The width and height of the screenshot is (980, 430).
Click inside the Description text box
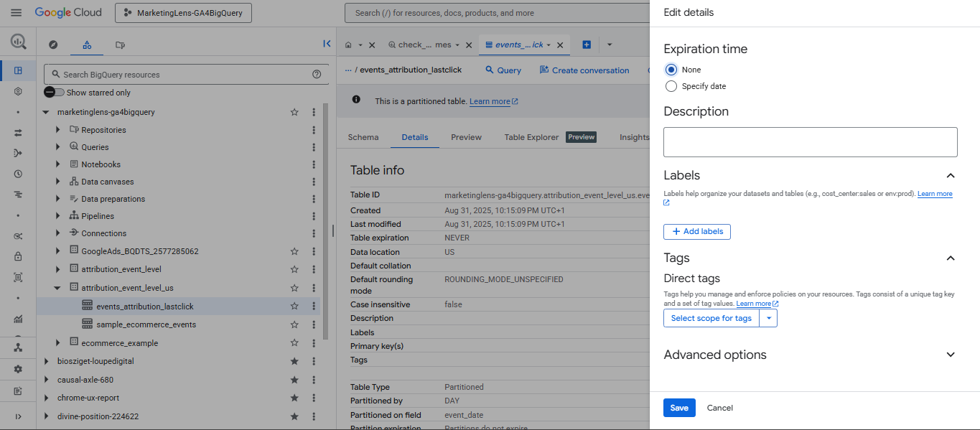810,141
